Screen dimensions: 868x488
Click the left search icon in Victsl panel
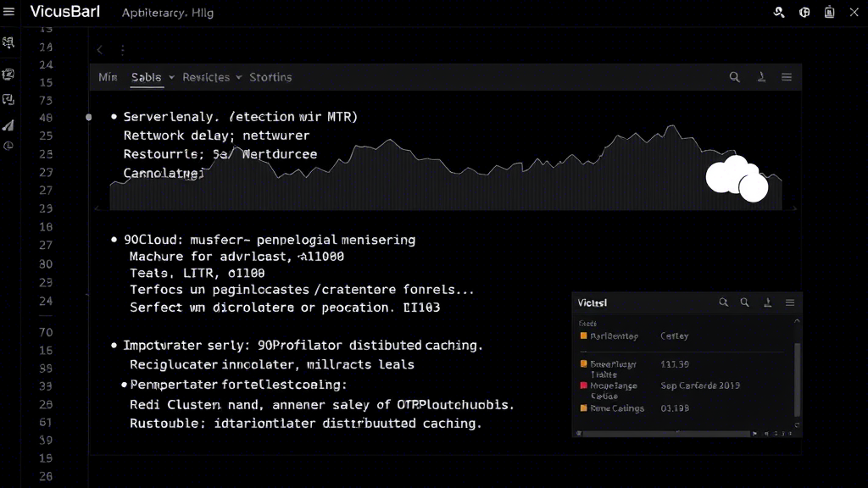click(x=724, y=302)
